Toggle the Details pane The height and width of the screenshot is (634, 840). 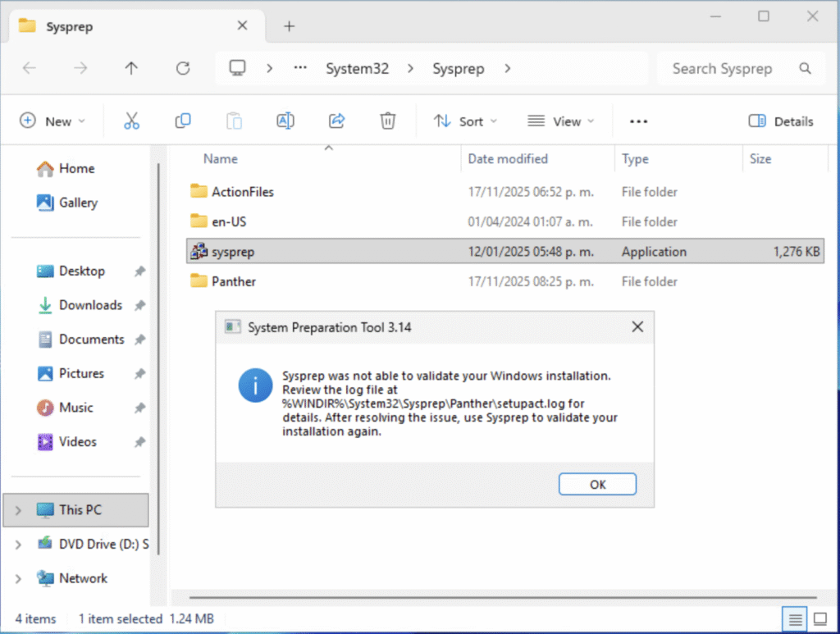(x=779, y=121)
